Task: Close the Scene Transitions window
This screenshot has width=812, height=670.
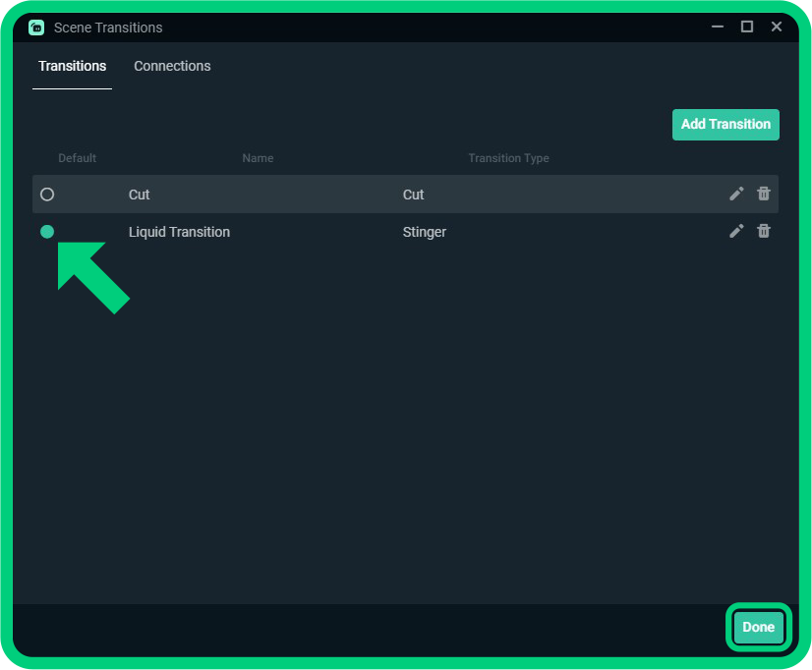Action: pyautogui.click(x=777, y=27)
